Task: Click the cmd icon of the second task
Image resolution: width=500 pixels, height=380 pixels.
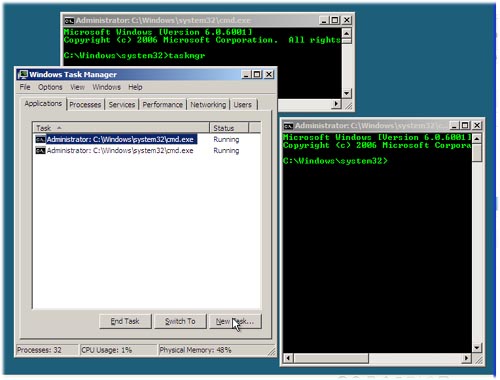Action: click(x=40, y=151)
